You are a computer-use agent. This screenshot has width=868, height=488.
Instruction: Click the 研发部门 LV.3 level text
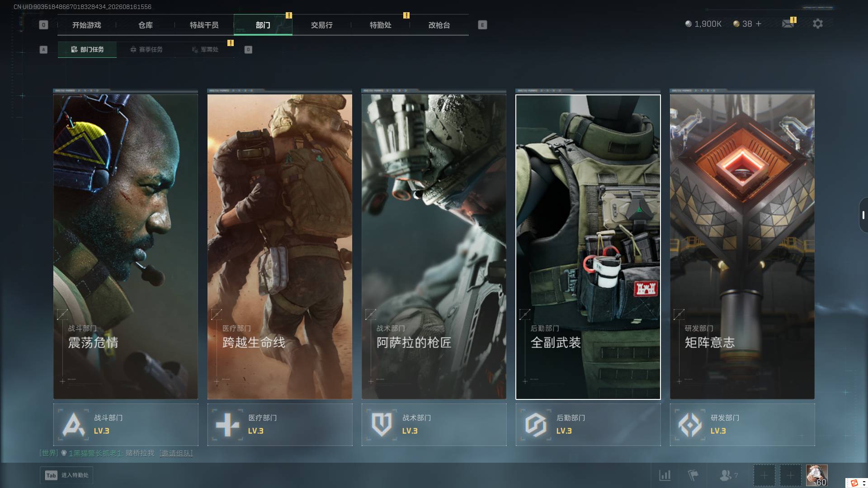tap(718, 431)
